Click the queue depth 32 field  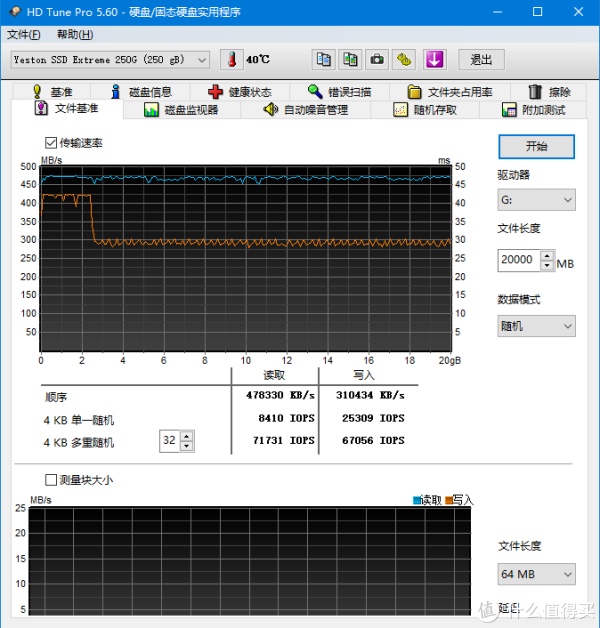170,441
